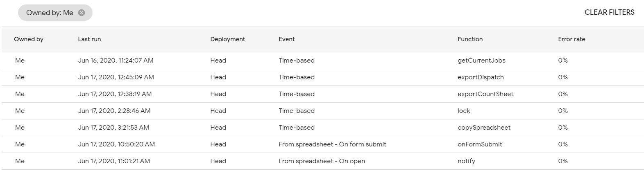Click the 'Owned by' column header
This screenshot has height=191, width=644.
(x=29, y=39)
